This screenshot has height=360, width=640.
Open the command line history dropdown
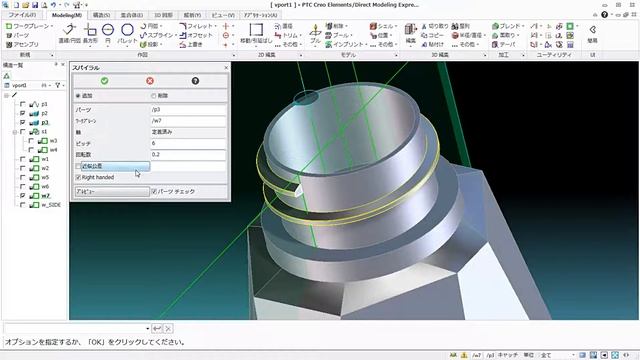tap(147, 328)
